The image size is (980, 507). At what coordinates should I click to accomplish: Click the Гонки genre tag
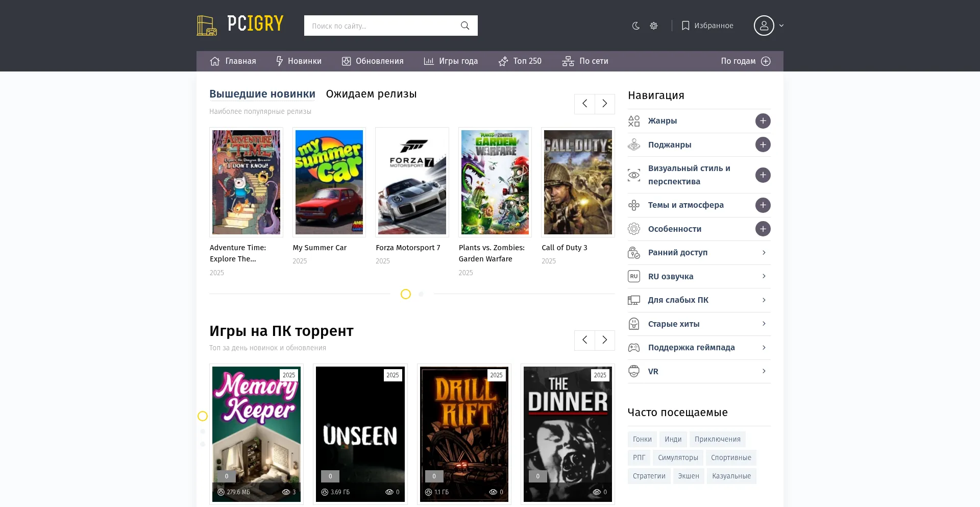point(642,439)
